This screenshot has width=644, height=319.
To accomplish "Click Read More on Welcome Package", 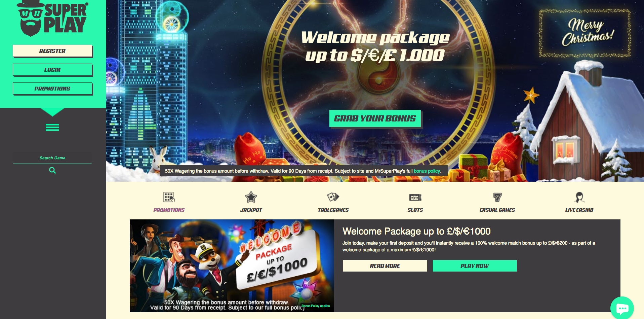I will [x=385, y=266].
